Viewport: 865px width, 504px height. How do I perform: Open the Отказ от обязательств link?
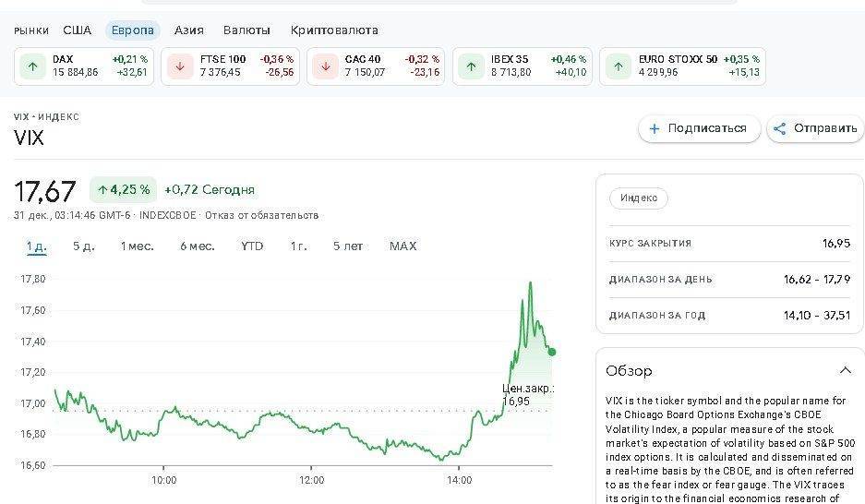[261, 215]
